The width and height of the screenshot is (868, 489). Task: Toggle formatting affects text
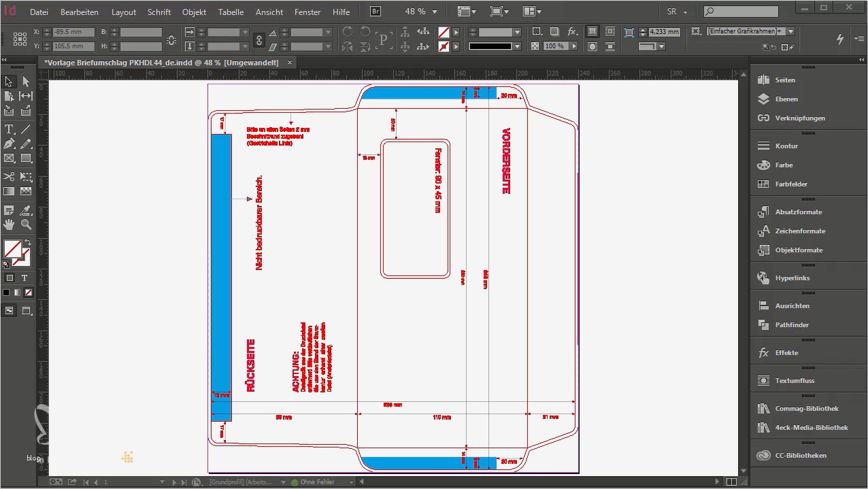click(x=24, y=277)
